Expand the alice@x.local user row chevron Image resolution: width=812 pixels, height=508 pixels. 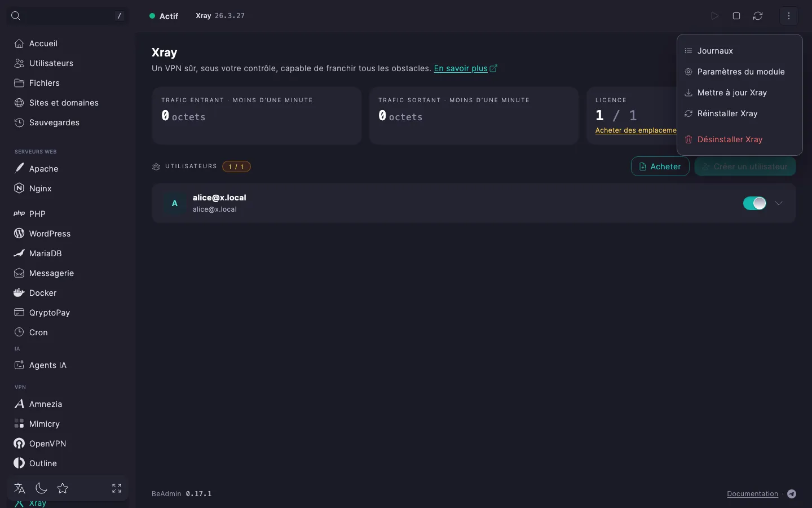point(779,203)
